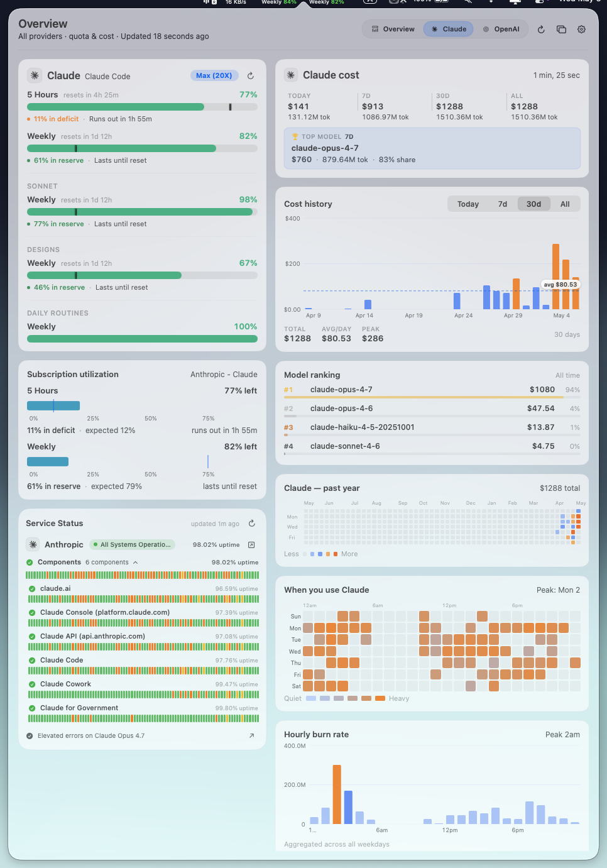The image size is (607, 868).
Task: Click the 16 KB/s network menu bar item
Action: click(x=236, y=3)
